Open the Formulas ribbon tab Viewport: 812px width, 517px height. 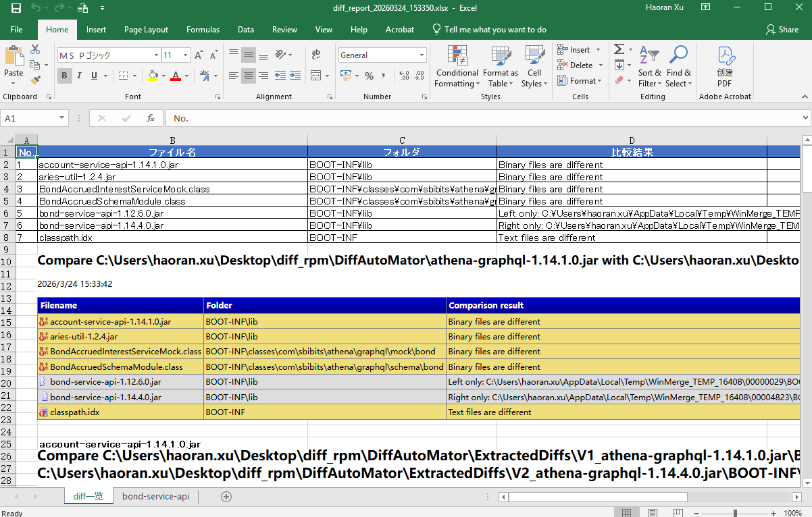point(203,30)
